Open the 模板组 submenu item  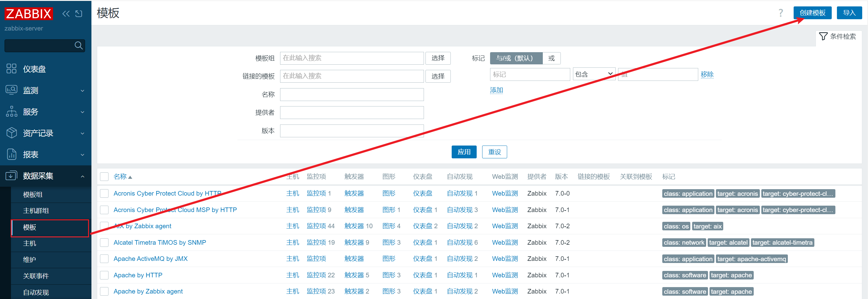click(51, 194)
